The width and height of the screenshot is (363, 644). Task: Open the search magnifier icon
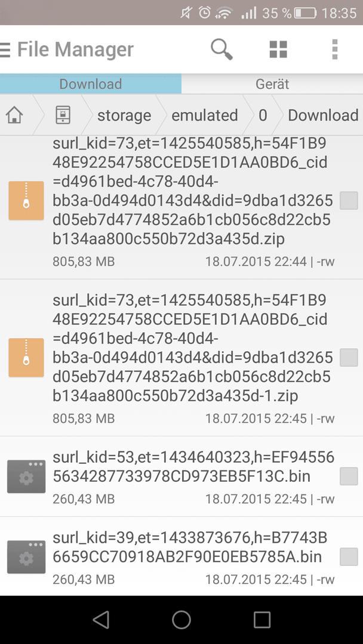222,49
